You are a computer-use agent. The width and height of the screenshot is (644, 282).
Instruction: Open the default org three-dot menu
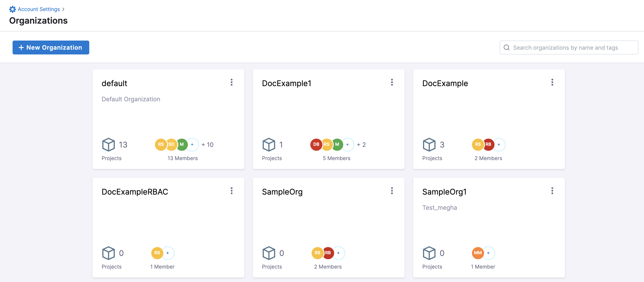231,82
